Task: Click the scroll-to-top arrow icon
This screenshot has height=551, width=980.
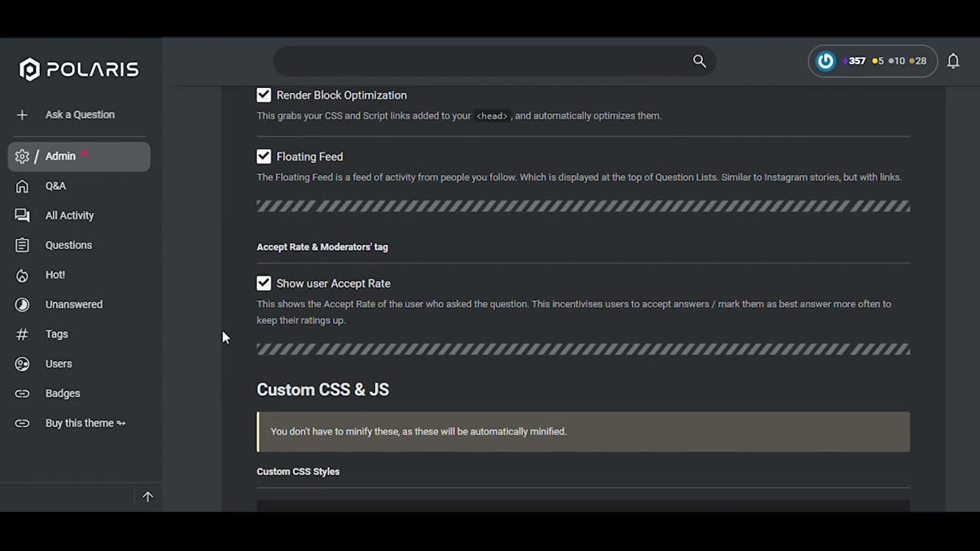Action: tap(148, 497)
